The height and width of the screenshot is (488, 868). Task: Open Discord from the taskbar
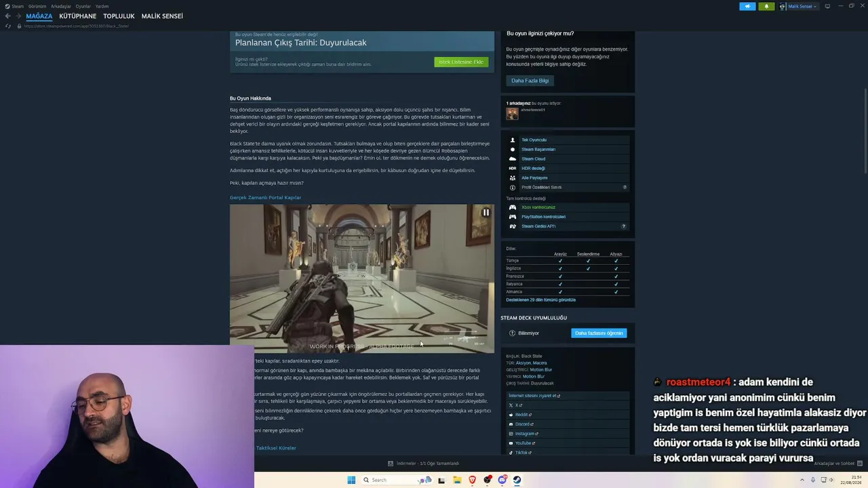tap(502, 480)
